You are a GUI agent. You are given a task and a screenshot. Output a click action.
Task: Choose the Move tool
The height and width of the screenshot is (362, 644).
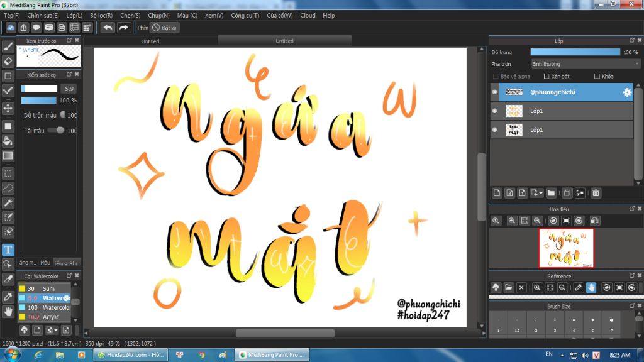tap(8, 108)
